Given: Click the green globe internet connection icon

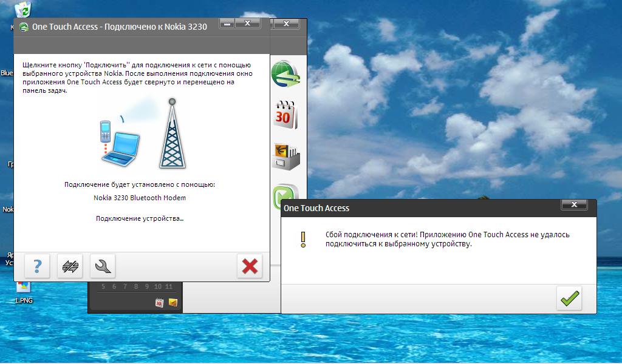Looking at the screenshot, I should coord(285,73).
